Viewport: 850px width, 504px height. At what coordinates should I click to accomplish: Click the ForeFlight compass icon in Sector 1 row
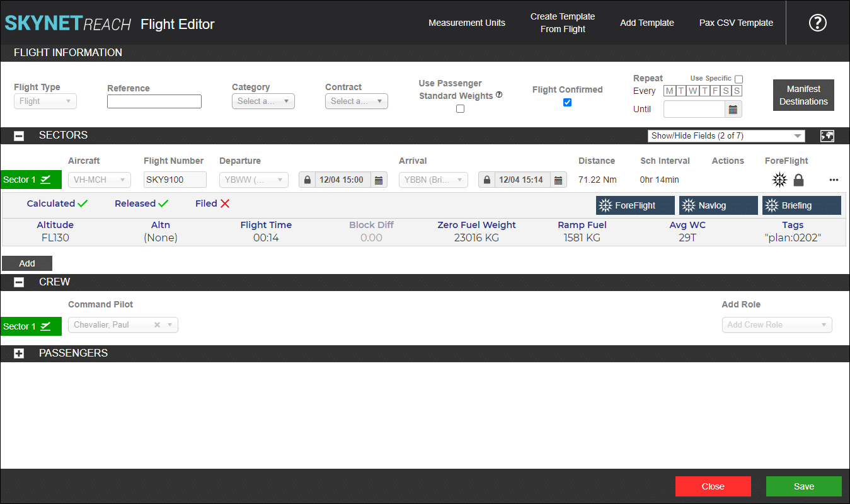(x=780, y=180)
